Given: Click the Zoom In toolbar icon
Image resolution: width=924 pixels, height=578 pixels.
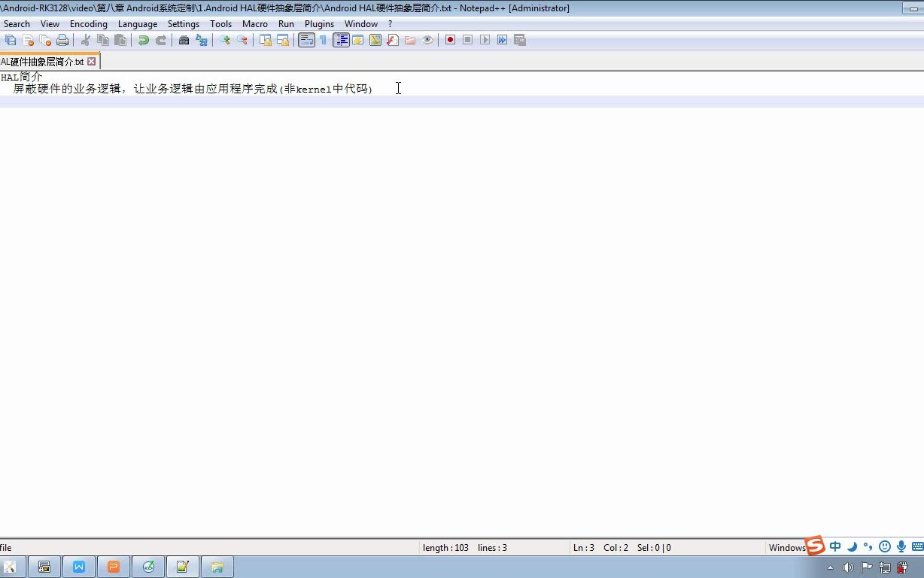Looking at the screenshot, I should [224, 40].
